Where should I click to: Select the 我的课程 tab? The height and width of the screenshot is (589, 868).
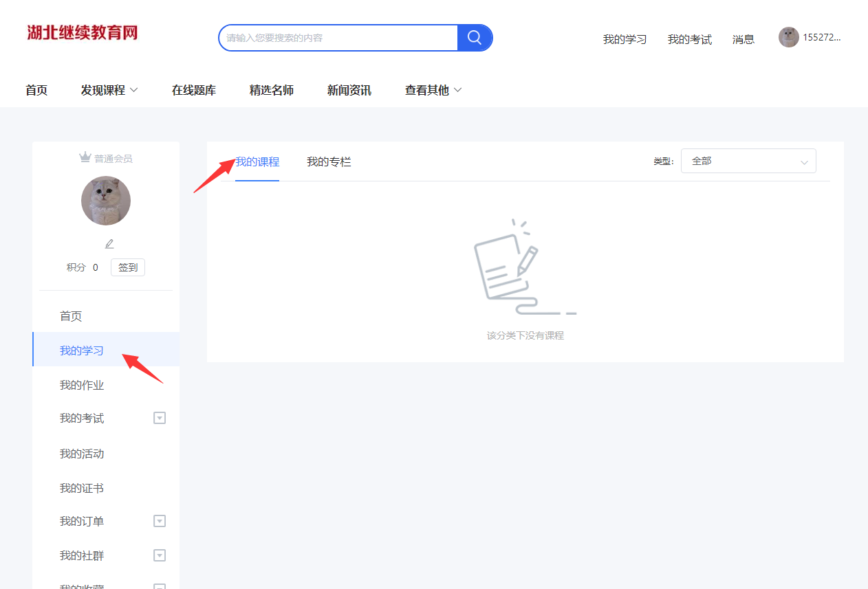click(x=257, y=162)
